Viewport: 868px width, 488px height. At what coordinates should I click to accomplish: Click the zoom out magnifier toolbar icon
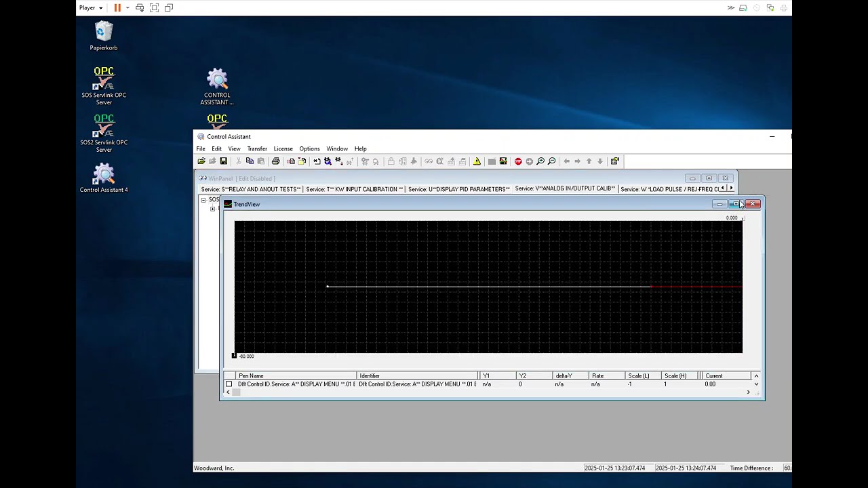(x=551, y=161)
